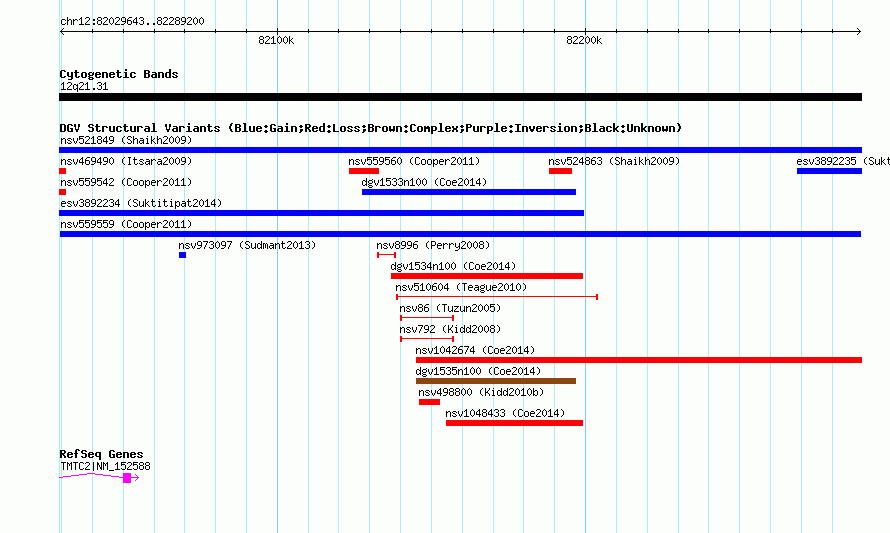890x533 pixels.
Task: Select the nsv1042674 (Coe2014) label
Action: [x=475, y=350]
